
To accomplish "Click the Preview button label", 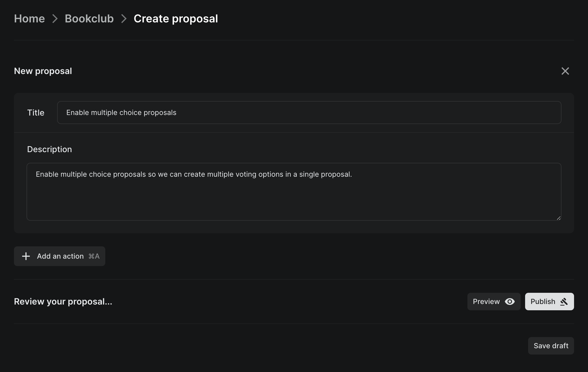I will point(486,302).
